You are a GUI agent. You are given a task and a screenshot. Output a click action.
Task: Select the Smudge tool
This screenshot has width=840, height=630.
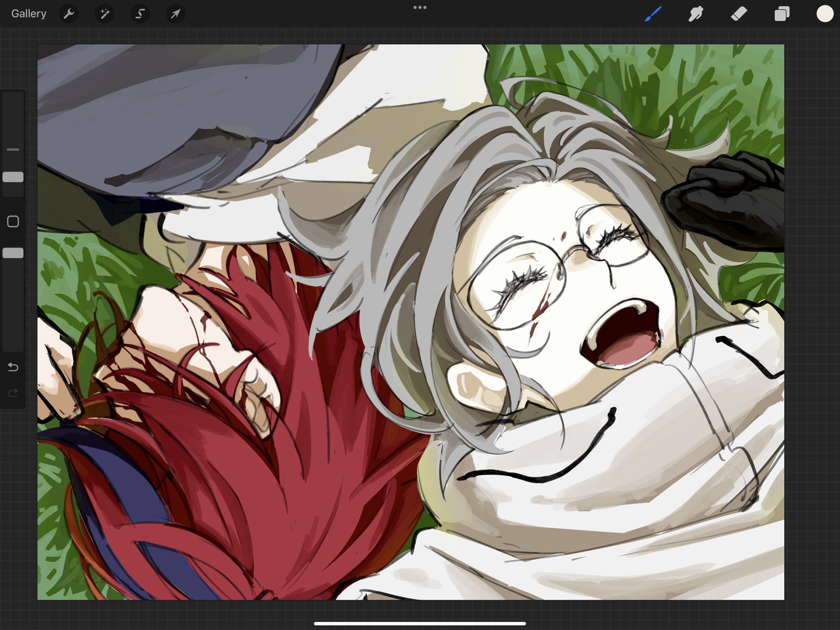coord(696,14)
